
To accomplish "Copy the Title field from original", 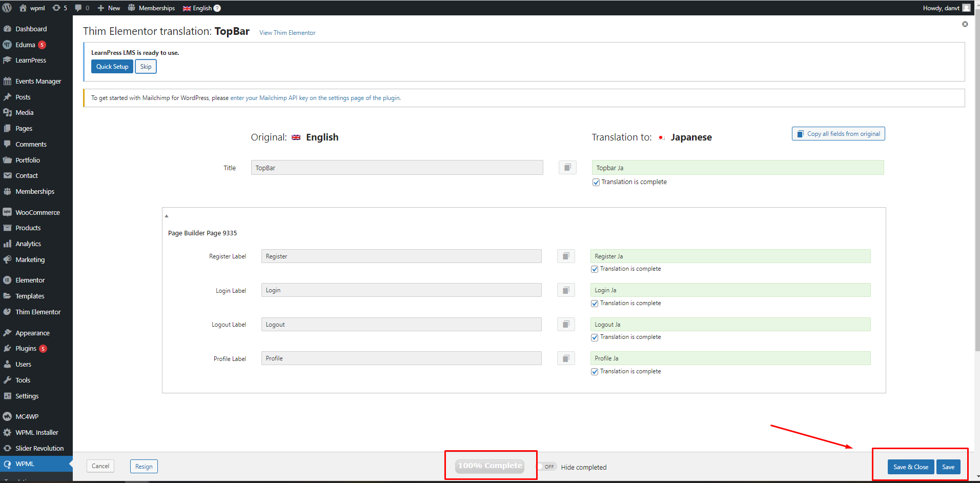I will pyautogui.click(x=567, y=167).
